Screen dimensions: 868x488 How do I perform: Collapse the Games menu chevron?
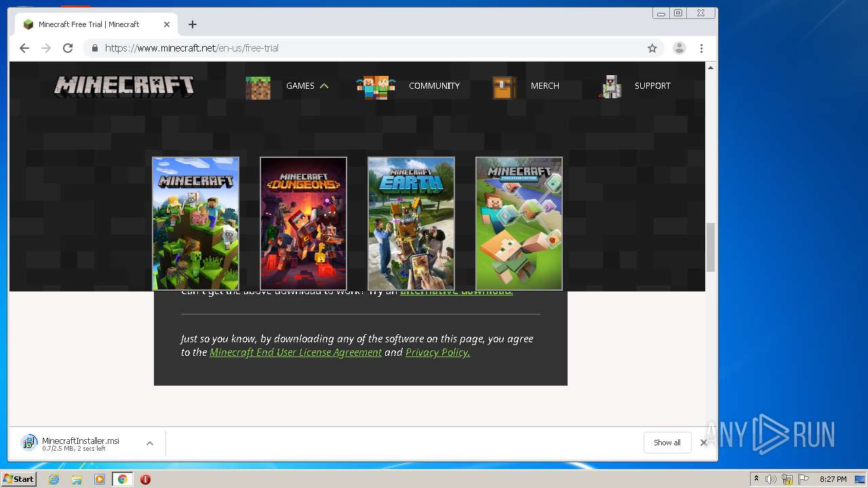point(324,86)
